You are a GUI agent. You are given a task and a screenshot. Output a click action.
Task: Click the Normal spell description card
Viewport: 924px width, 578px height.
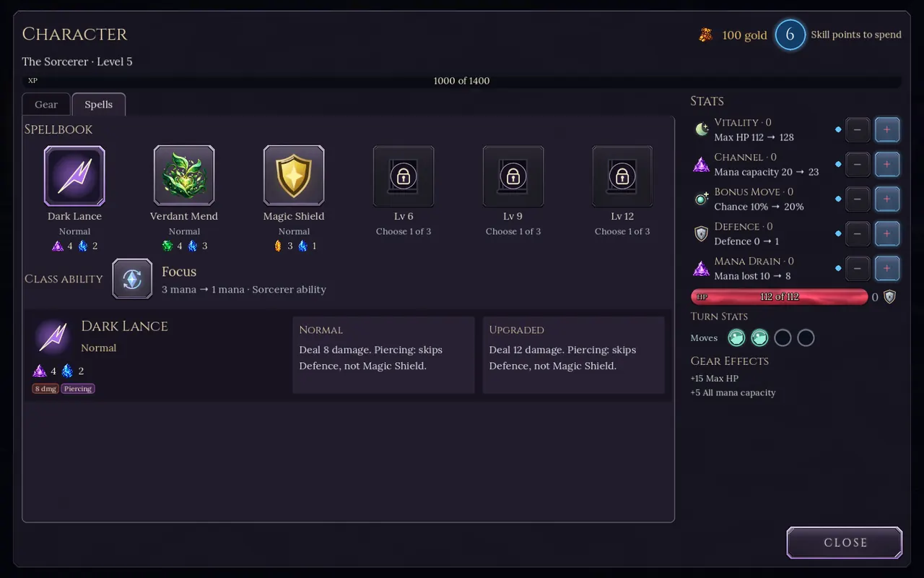point(383,355)
